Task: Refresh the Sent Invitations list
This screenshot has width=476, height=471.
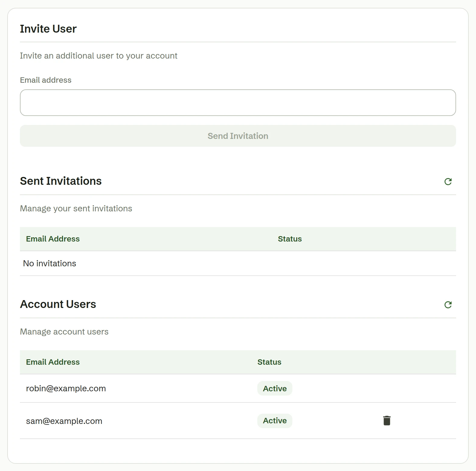Action: [x=448, y=181]
